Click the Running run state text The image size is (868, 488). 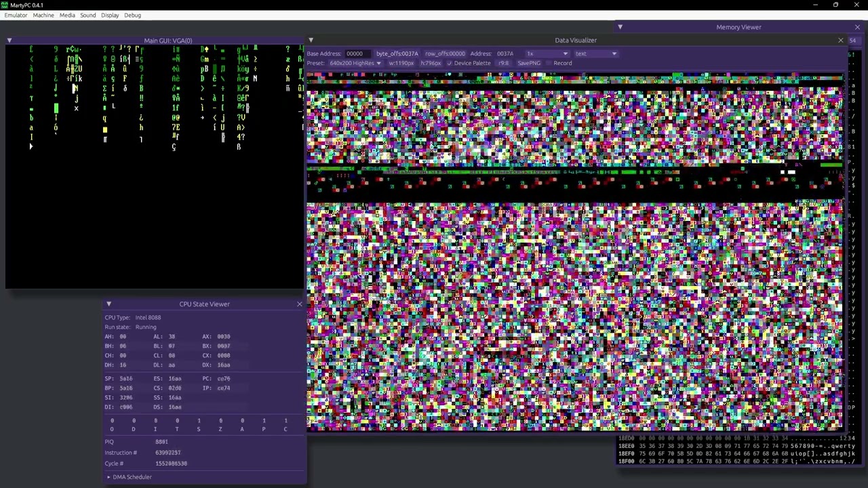point(146,327)
